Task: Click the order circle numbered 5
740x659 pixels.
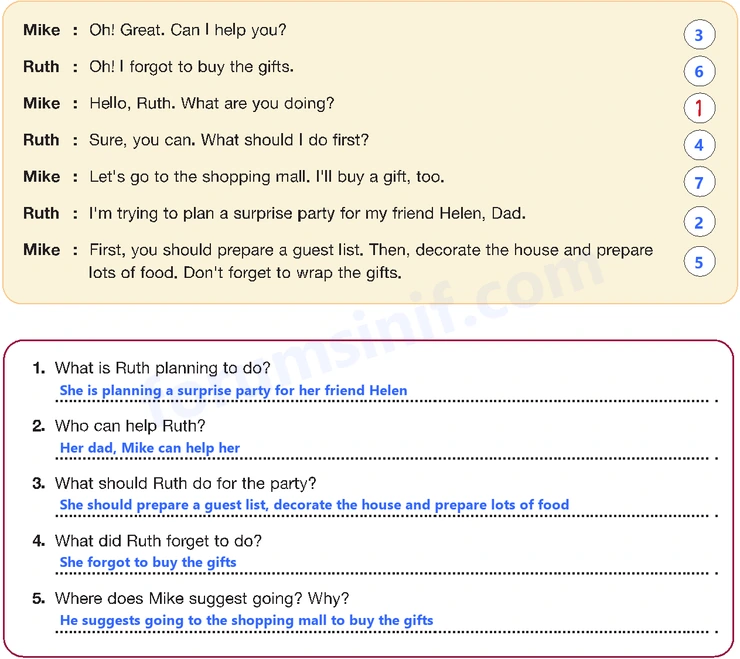Action: click(x=699, y=262)
